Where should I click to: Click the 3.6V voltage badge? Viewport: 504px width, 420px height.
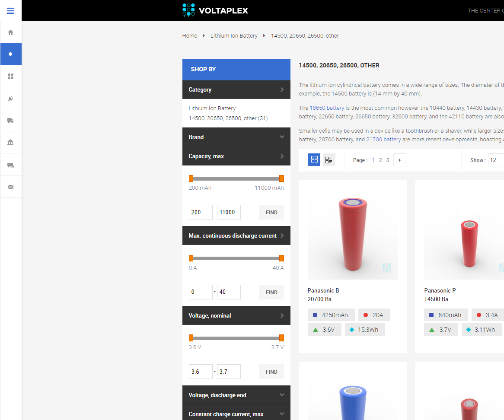click(324, 330)
